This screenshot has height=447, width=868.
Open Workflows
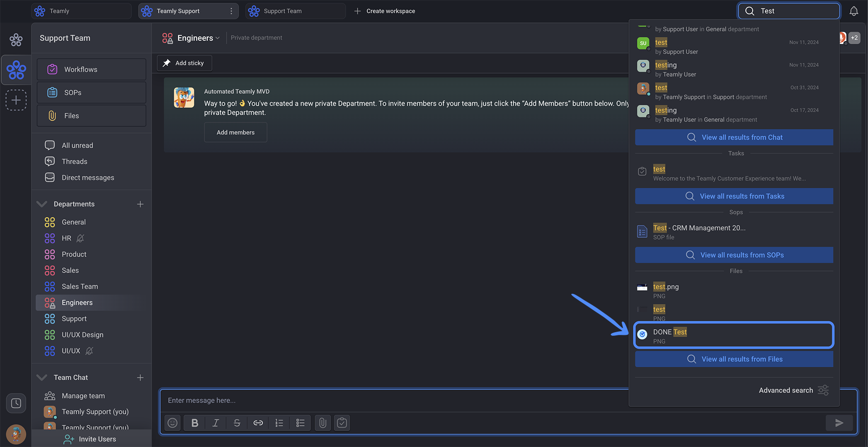(x=92, y=69)
